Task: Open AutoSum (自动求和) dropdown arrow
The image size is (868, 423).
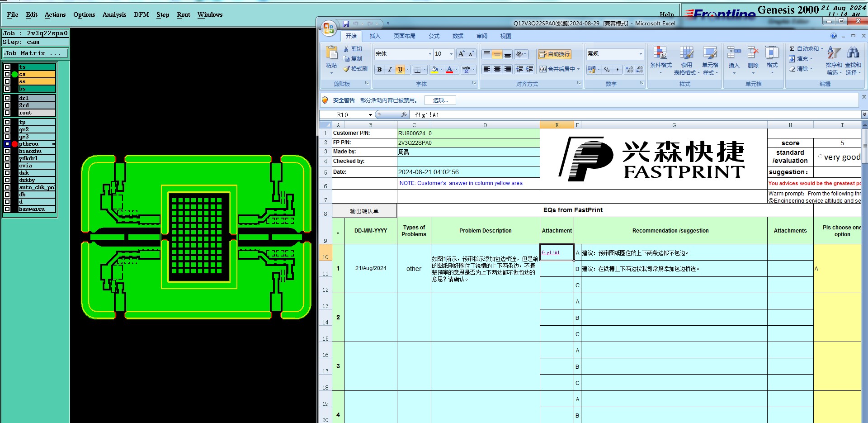Action: pyautogui.click(x=822, y=49)
